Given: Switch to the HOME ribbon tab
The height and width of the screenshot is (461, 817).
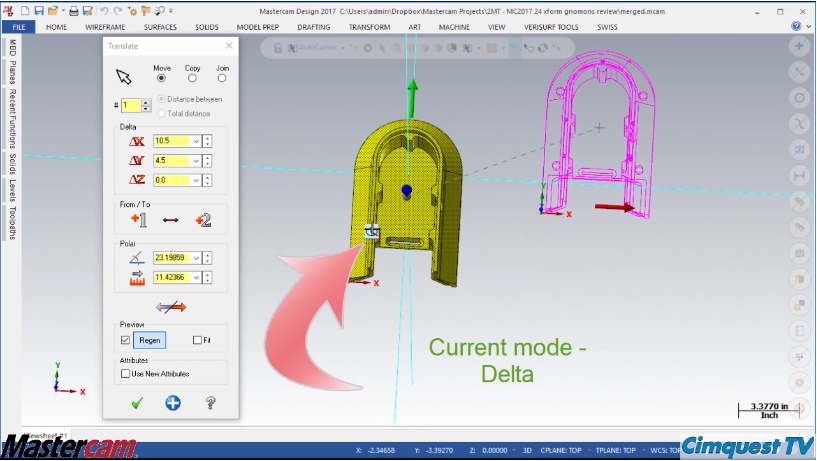Looking at the screenshot, I should pos(56,27).
